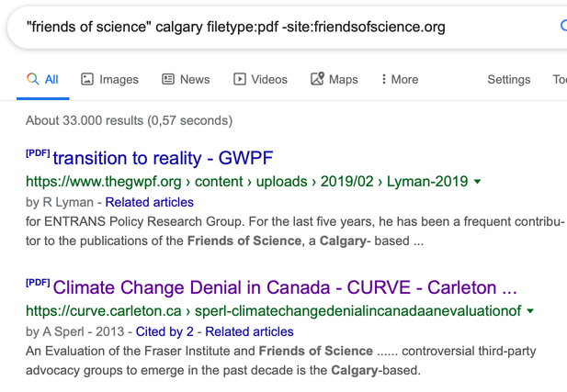Open the Settings menu
The image size is (567, 392).
click(509, 79)
